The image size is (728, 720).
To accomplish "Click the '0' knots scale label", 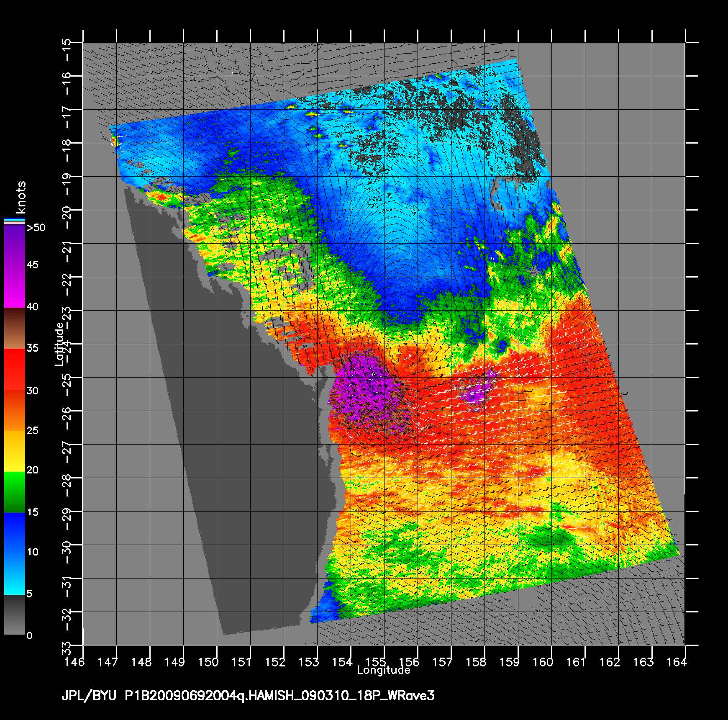I will (29, 636).
